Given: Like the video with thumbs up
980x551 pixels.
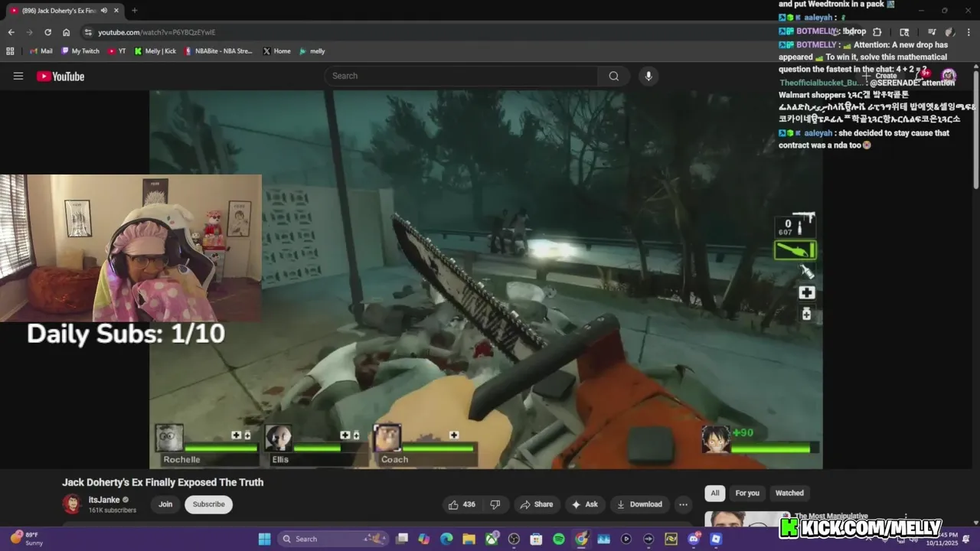Looking at the screenshot, I should 462,504.
